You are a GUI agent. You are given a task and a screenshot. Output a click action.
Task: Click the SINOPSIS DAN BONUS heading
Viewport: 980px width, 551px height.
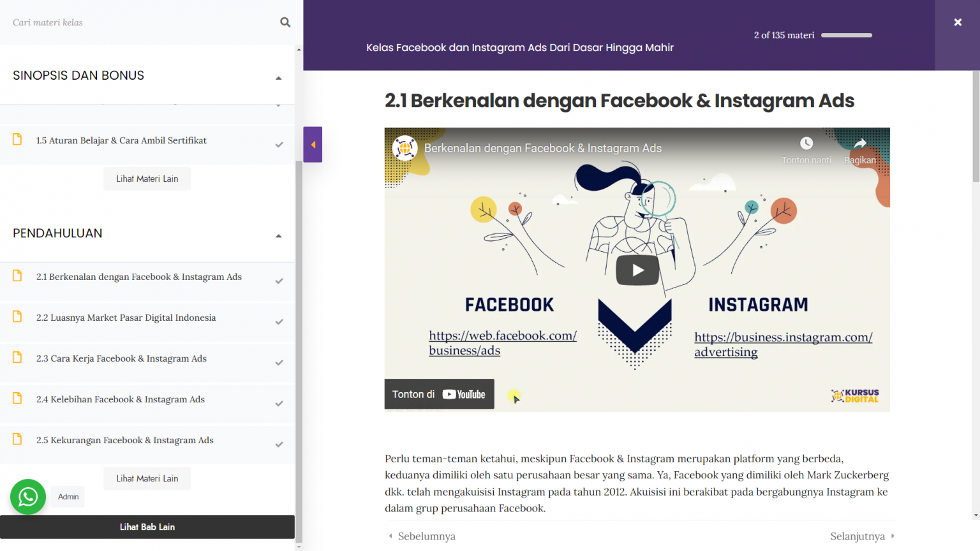pos(78,75)
